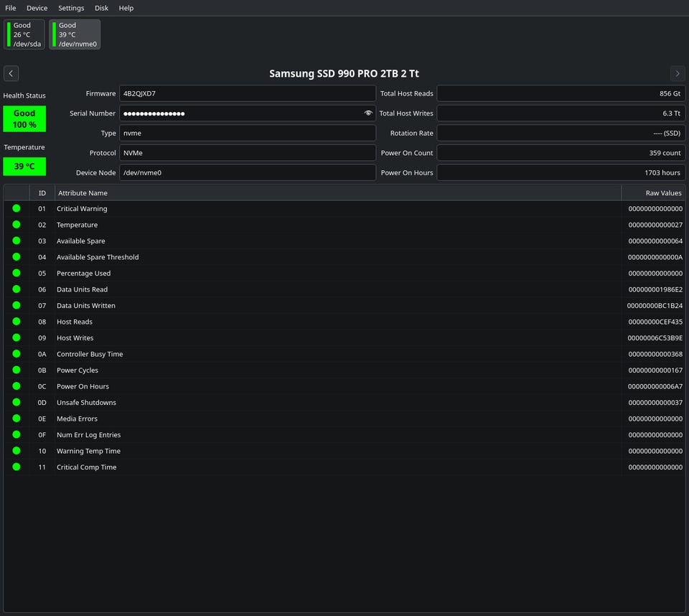The image size is (689, 616).
Task: Click status dot for Power On Hours row
Action: pos(17,386)
